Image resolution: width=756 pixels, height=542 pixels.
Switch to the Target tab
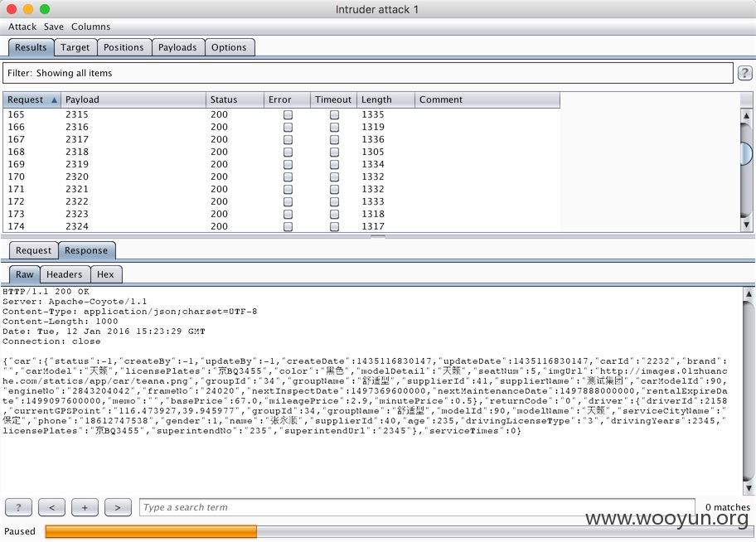click(75, 47)
